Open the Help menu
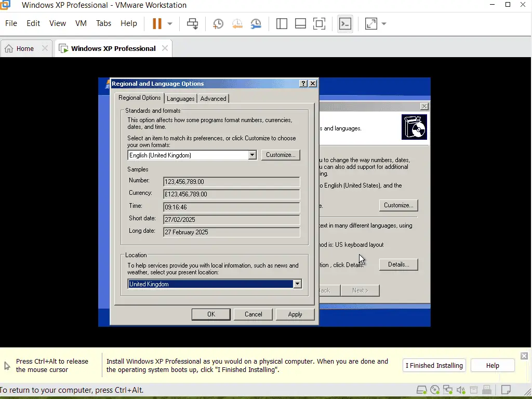532x399 pixels. click(129, 23)
